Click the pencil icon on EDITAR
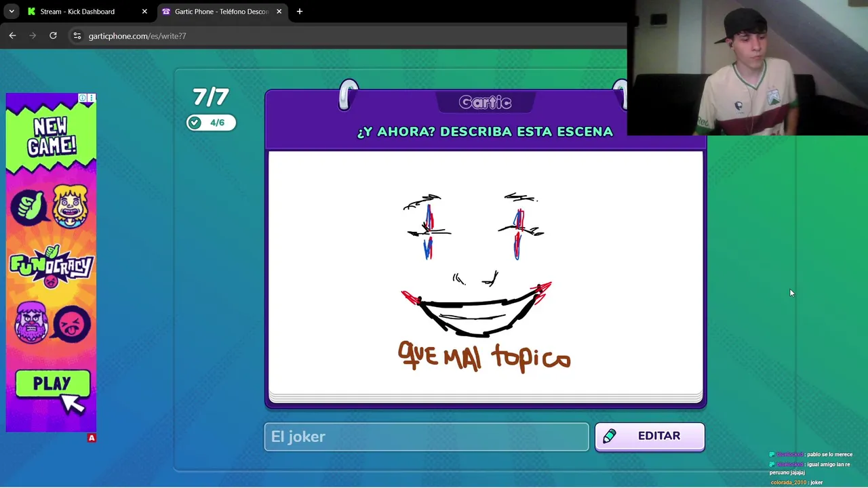 pos(610,436)
